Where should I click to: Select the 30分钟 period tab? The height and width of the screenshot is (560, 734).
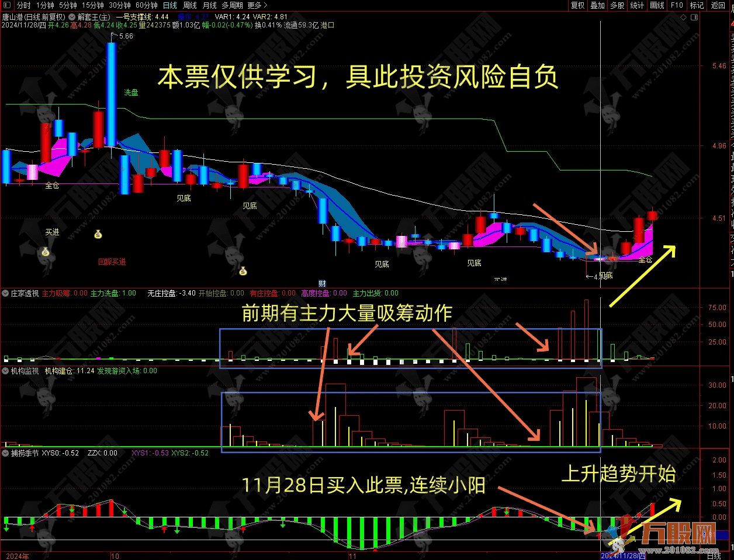(120, 5)
